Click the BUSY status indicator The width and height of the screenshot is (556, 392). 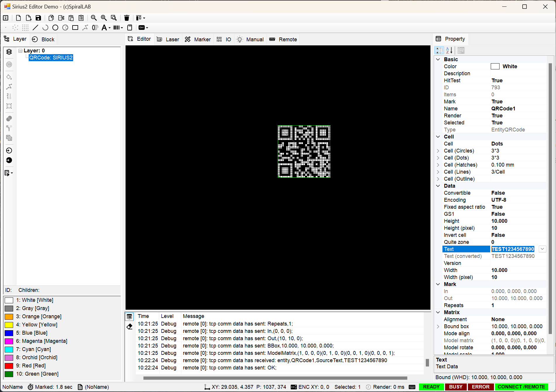pos(456,387)
